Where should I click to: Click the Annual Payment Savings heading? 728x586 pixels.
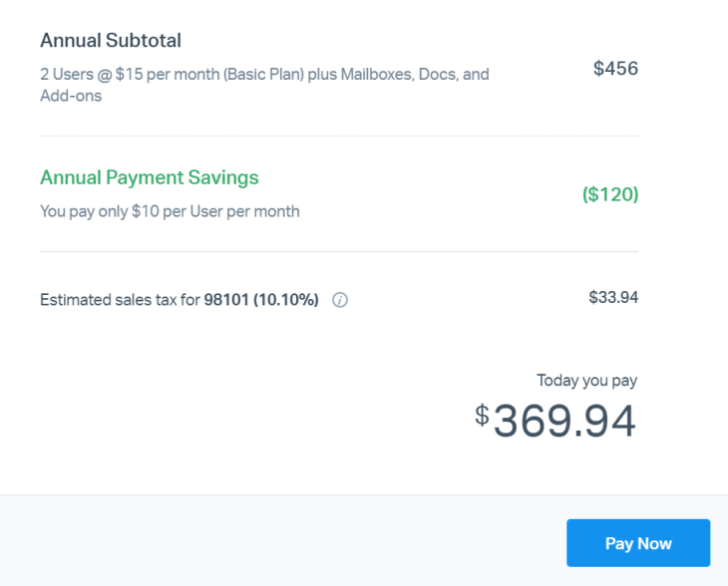149,178
